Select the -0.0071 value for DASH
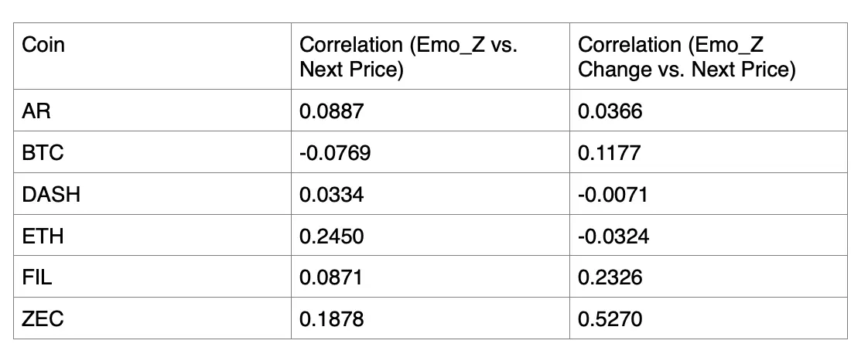The height and width of the screenshot is (354, 868). (x=613, y=195)
